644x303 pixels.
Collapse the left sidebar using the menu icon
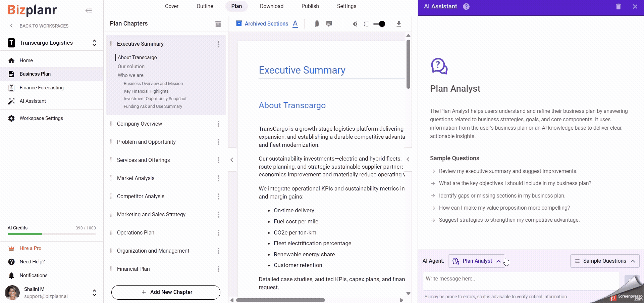tap(89, 10)
